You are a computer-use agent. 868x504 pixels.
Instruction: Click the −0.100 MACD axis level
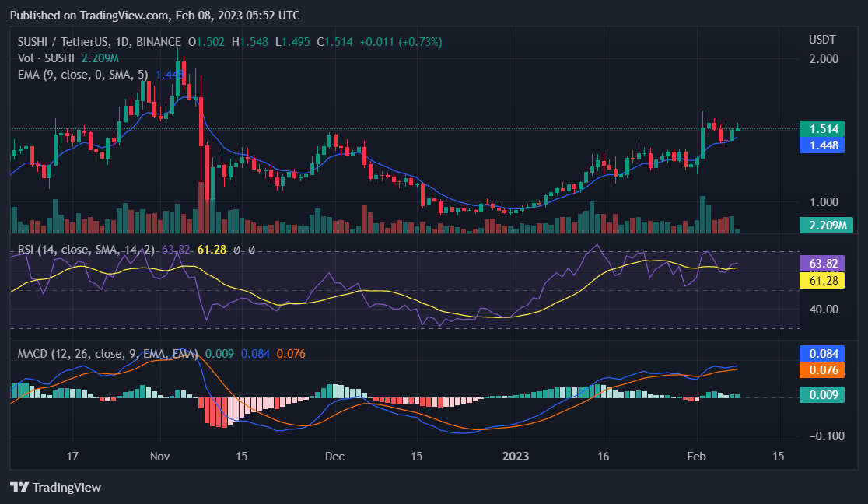click(x=827, y=436)
